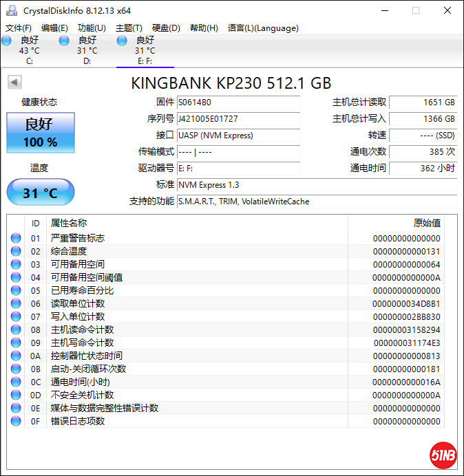Select the D: drive status orb
The width and height of the screenshot is (464, 476).
(x=64, y=41)
